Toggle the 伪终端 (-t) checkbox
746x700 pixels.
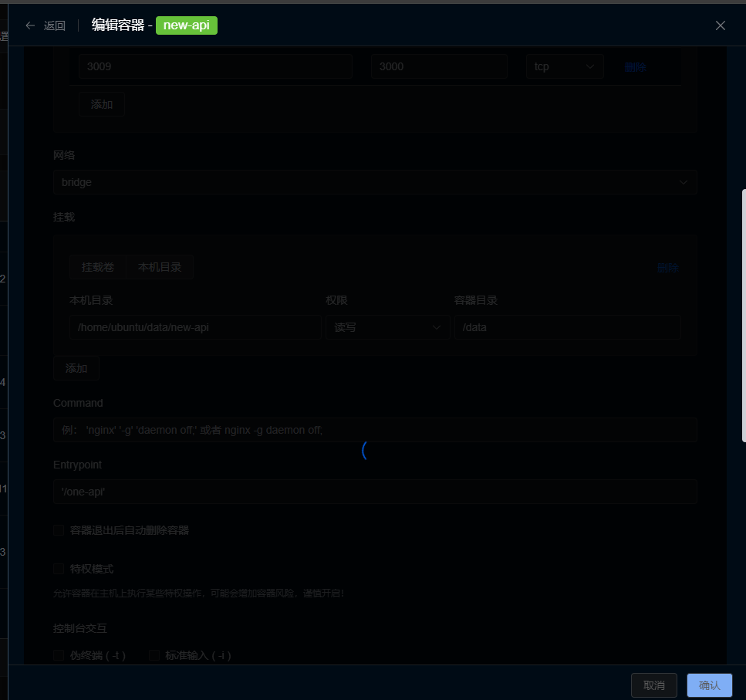[x=59, y=655]
